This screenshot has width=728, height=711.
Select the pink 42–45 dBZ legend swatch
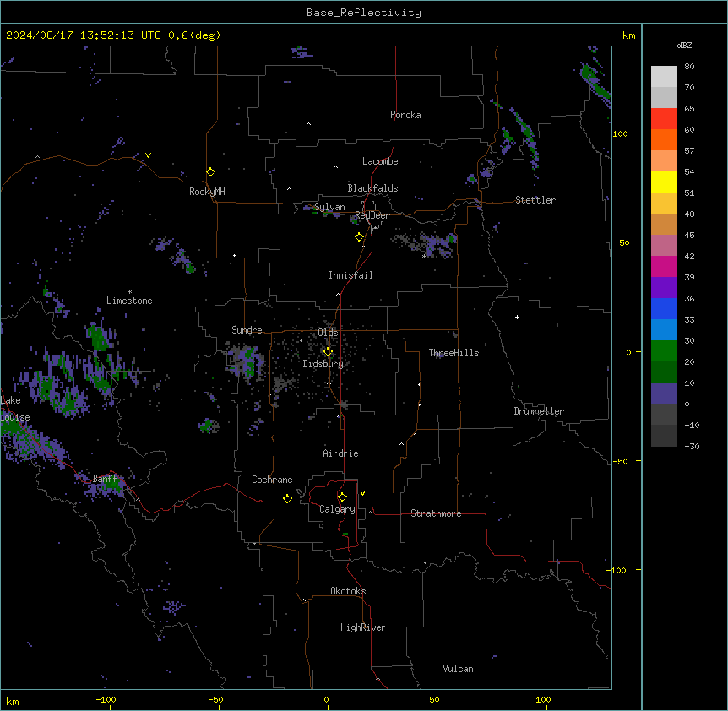(x=664, y=246)
